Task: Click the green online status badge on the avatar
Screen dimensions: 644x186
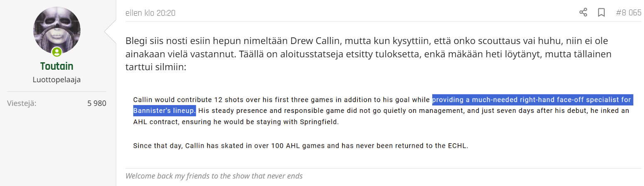Action: click(x=57, y=52)
